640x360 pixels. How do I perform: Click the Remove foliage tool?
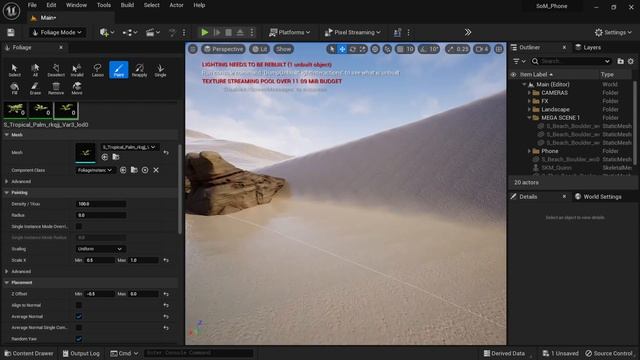(56, 88)
